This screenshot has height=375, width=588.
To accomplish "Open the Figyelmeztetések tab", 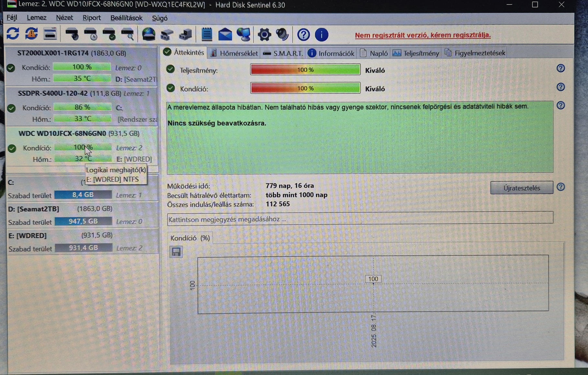I will [475, 53].
